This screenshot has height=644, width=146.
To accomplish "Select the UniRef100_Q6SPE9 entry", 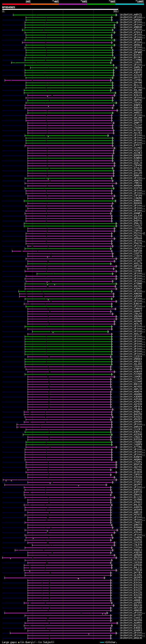I will click(x=131, y=578).
